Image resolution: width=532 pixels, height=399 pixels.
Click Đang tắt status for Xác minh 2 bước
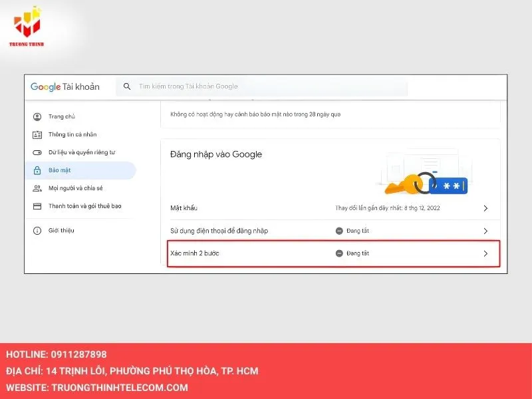point(357,253)
